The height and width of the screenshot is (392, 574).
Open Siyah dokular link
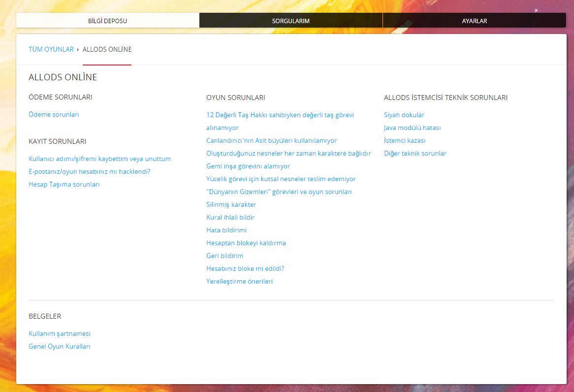[x=404, y=115]
